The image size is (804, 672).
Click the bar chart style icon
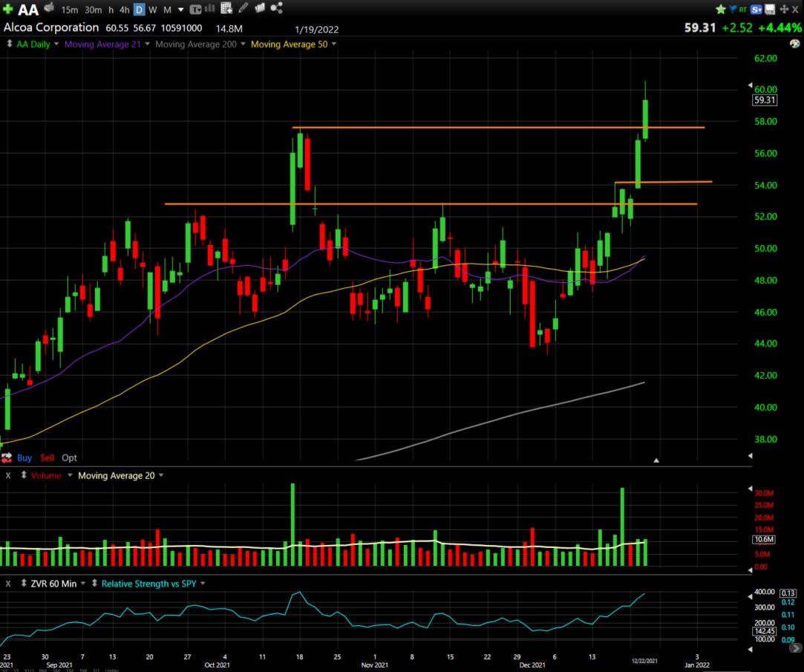(x=209, y=8)
